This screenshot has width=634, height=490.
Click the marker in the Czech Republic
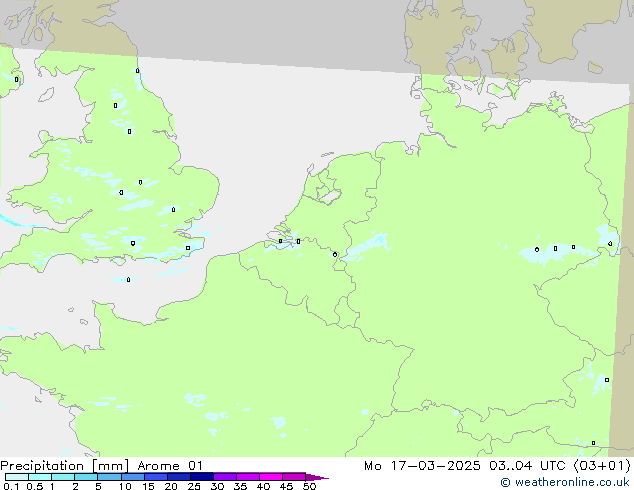[607, 380]
